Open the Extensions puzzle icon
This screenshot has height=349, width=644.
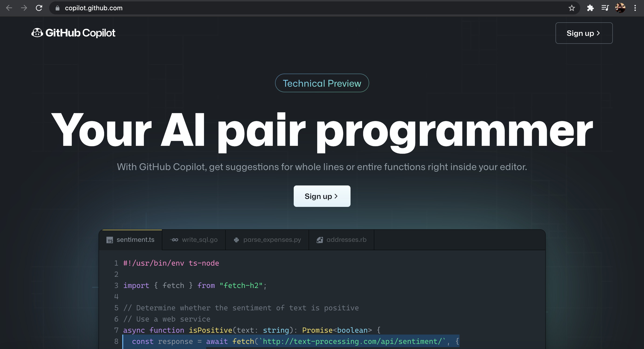590,8
